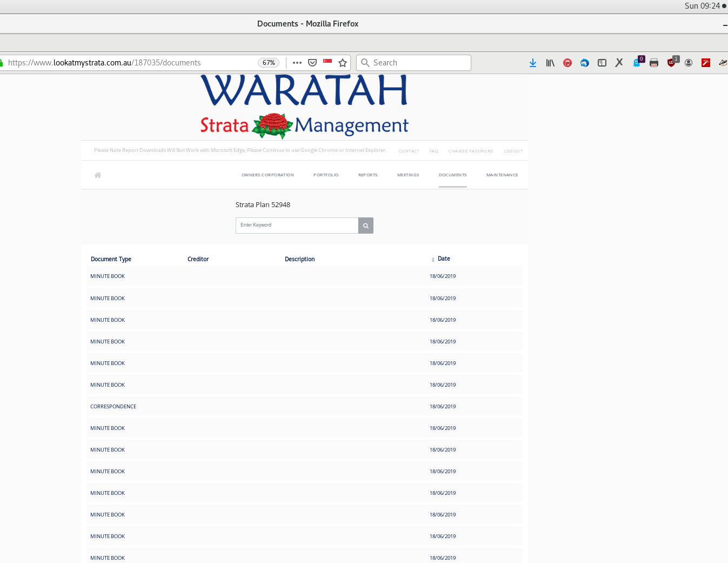Save page to Pocket icon

click(312, 63)
